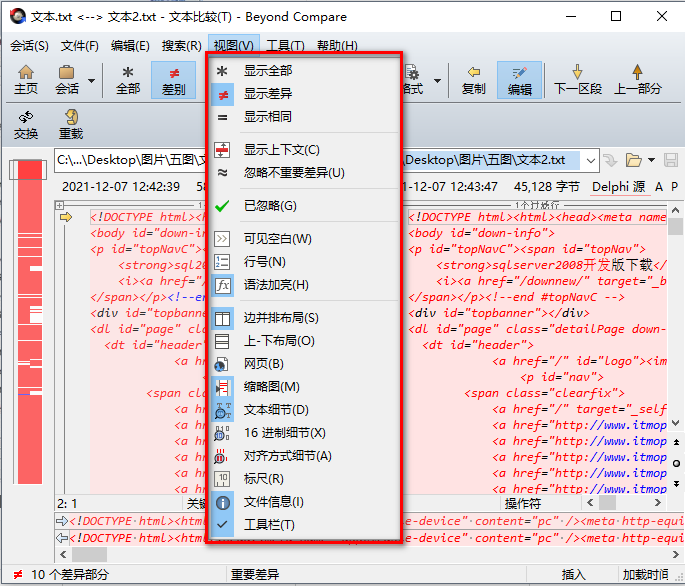
Task: Click the right pane horizontal scroll left arrow
Action: (x=590, y=503)
